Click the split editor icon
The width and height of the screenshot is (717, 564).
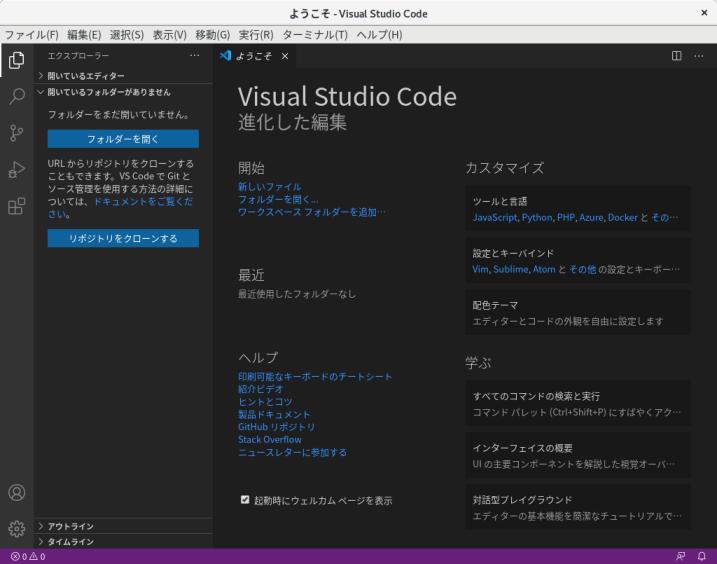pos(677,56)
